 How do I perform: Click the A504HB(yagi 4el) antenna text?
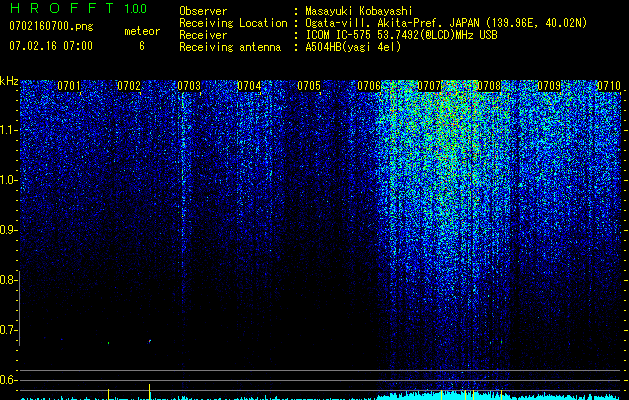pos(353,47)
